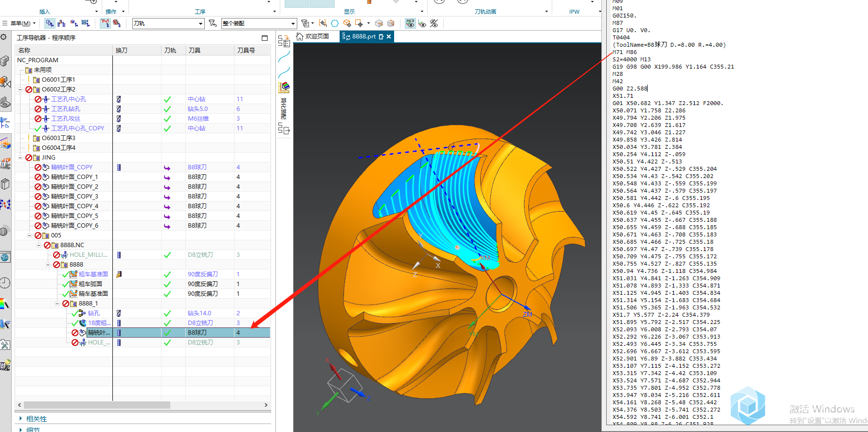The width and height of the screenshot is (868, 432).
Task: Switch to the 欢迎页面 tab
Action: click(x=312, y=36)
